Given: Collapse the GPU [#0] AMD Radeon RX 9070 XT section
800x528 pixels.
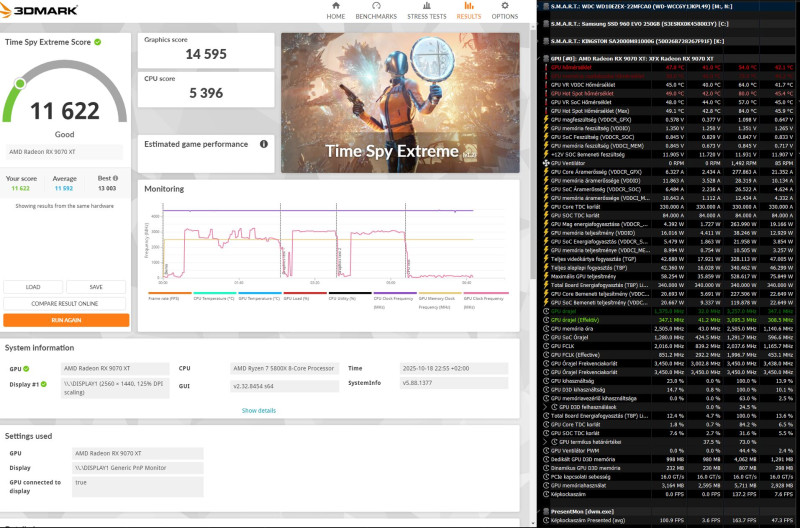Looking at the screenshot, I should point(540,59).
